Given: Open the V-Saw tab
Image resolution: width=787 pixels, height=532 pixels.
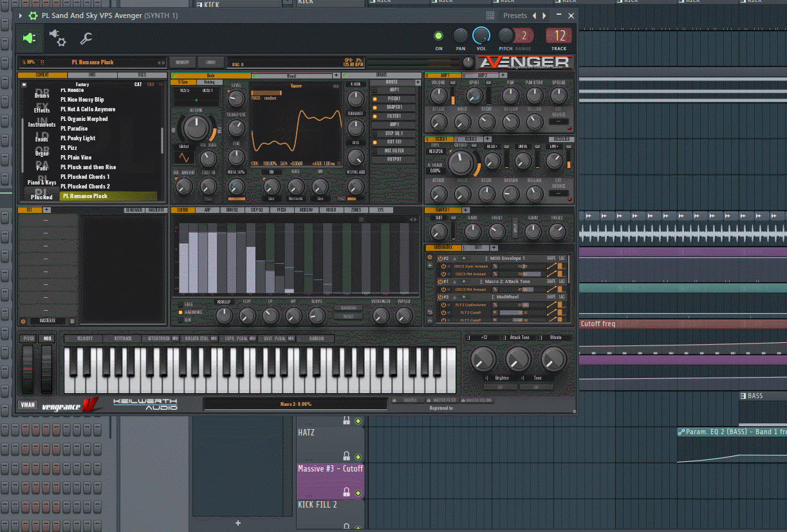Looking at the screenshot, I should click(x=183, y=82).
